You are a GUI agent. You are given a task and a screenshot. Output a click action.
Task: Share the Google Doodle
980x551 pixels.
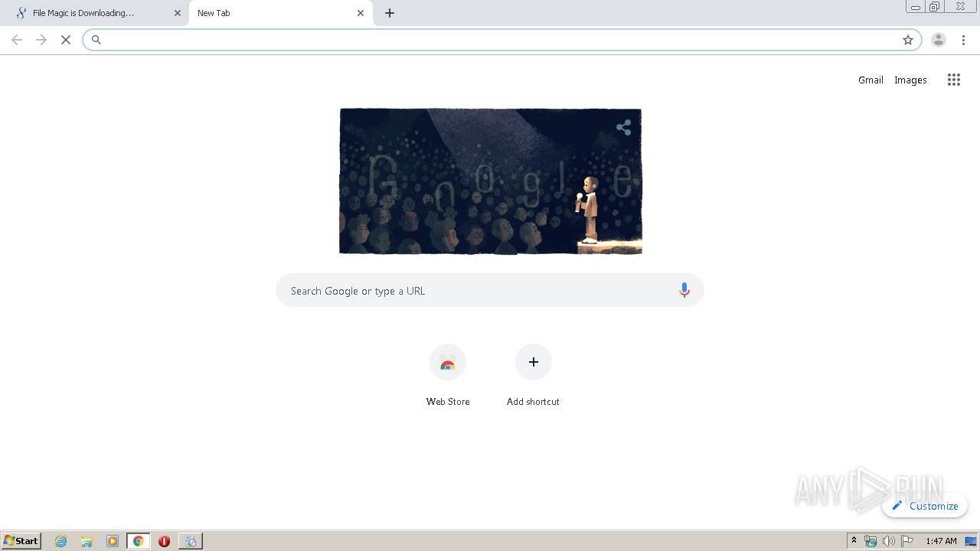tap(624, 128)
